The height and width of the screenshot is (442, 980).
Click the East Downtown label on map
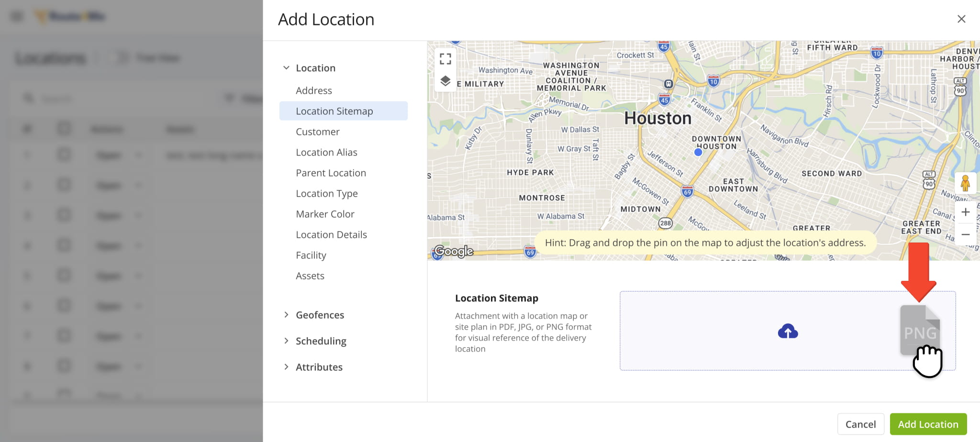coord(733,185)
